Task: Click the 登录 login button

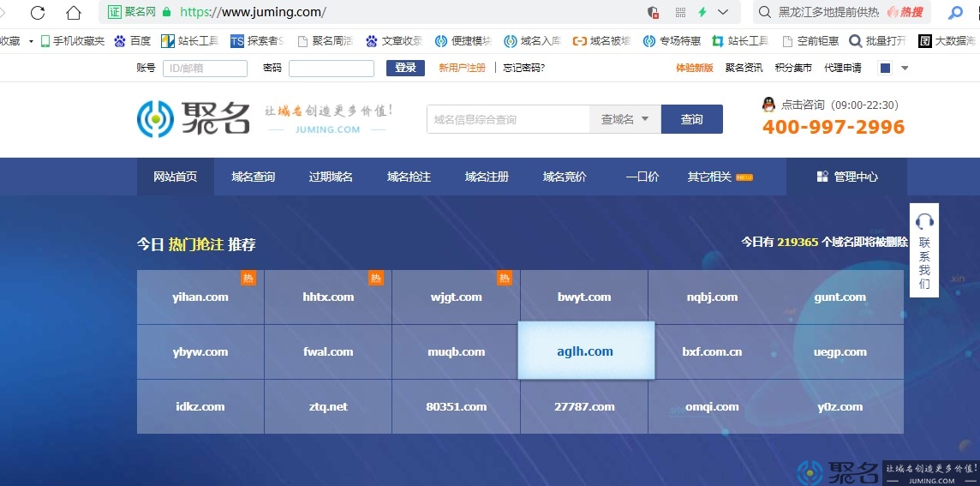Action: click(405, 68)
